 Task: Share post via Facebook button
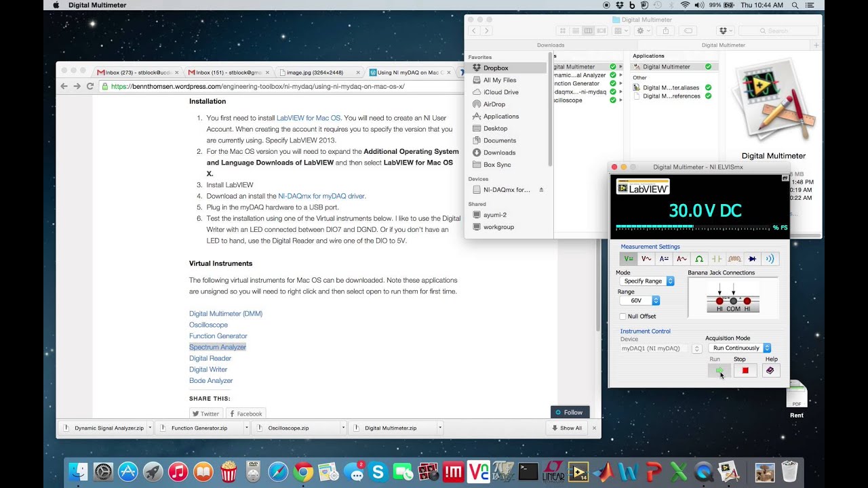245,413
